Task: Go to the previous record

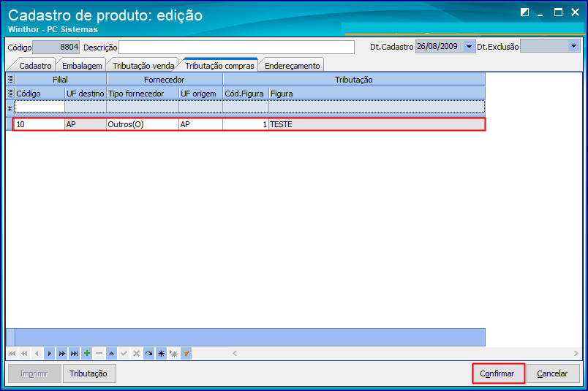Action: (x=37, y=354)
